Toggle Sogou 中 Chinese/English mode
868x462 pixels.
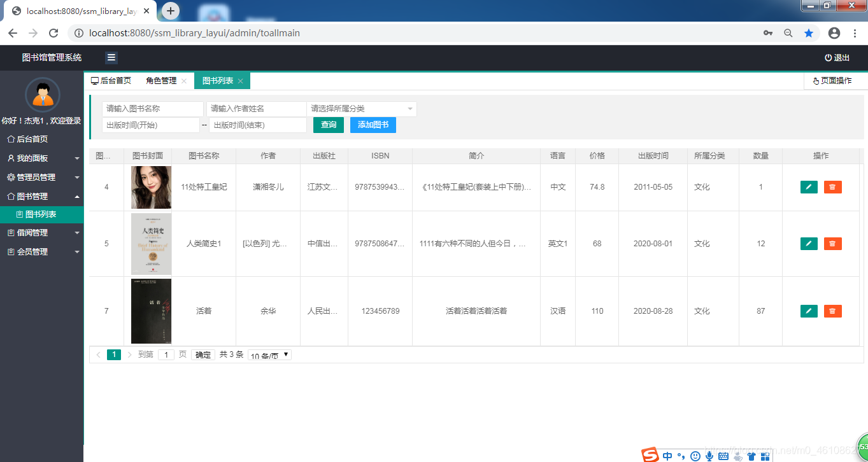(667, 456)
